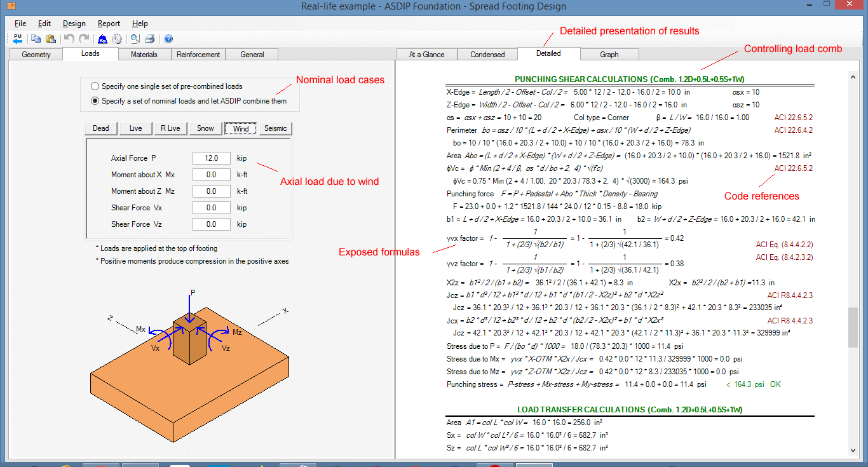Click the Redo arrow icon
The height and width of the screenshot is (467, 868).
tap(83, 39)
